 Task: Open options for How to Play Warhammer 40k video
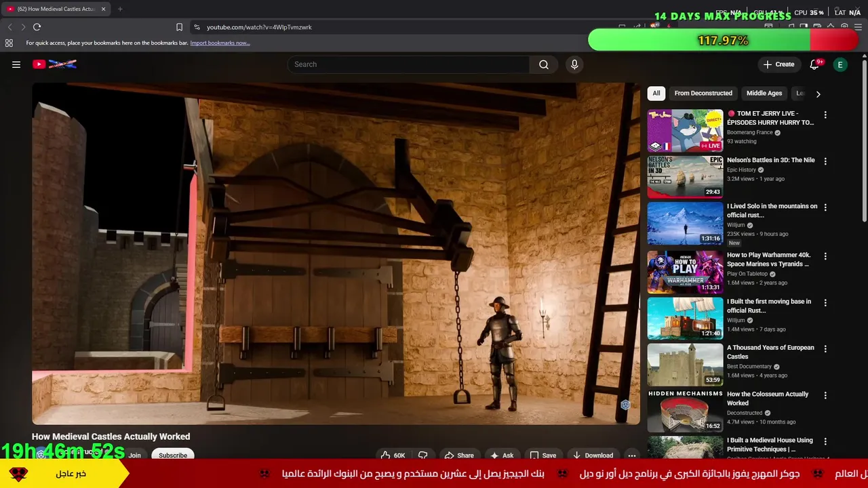(x=825, y=256)
